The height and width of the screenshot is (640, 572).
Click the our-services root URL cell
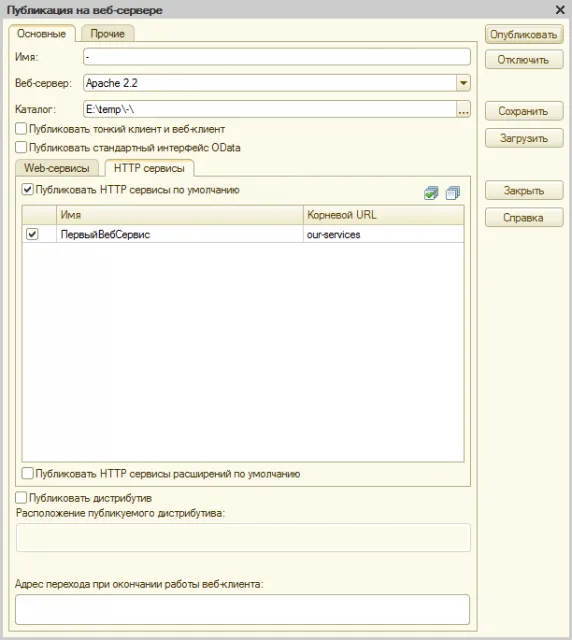pyautogui.click(x=383, y=234)
